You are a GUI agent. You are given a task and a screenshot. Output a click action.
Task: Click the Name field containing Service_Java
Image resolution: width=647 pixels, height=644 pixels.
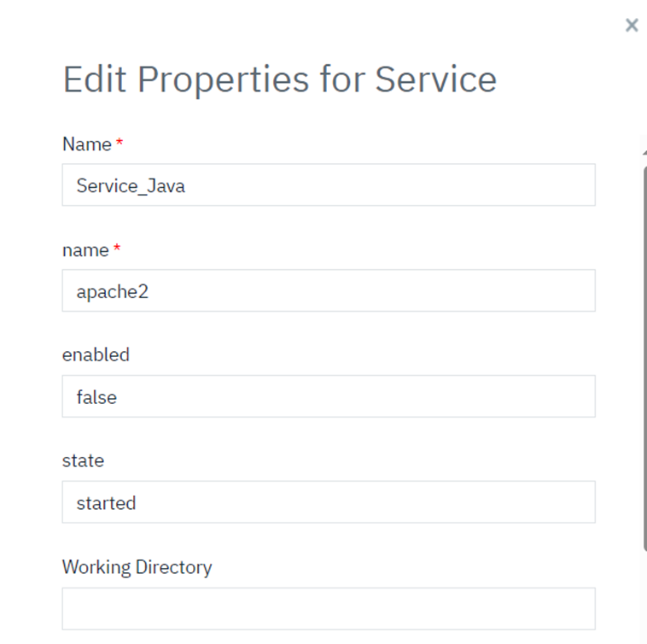pos(329,185)
